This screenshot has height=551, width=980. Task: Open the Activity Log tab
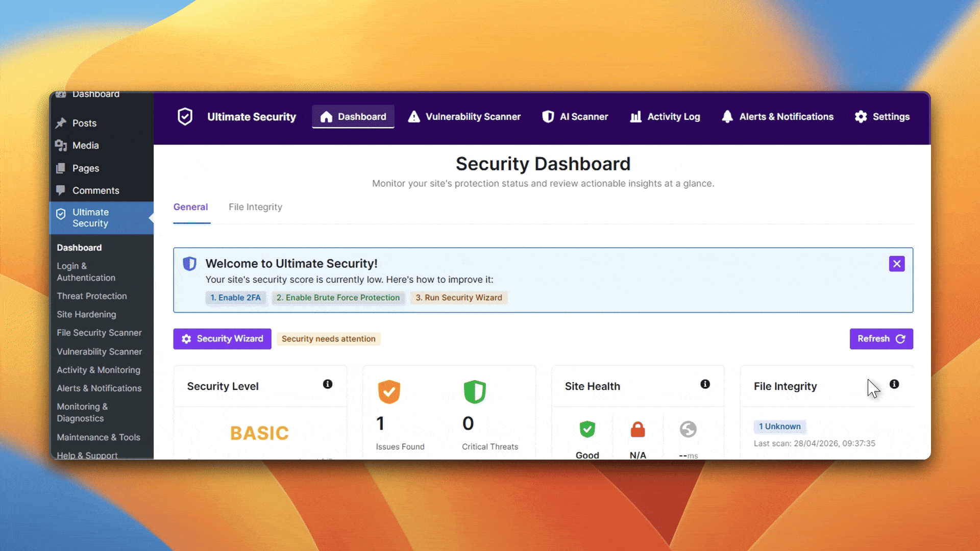(x=665, y=116)
